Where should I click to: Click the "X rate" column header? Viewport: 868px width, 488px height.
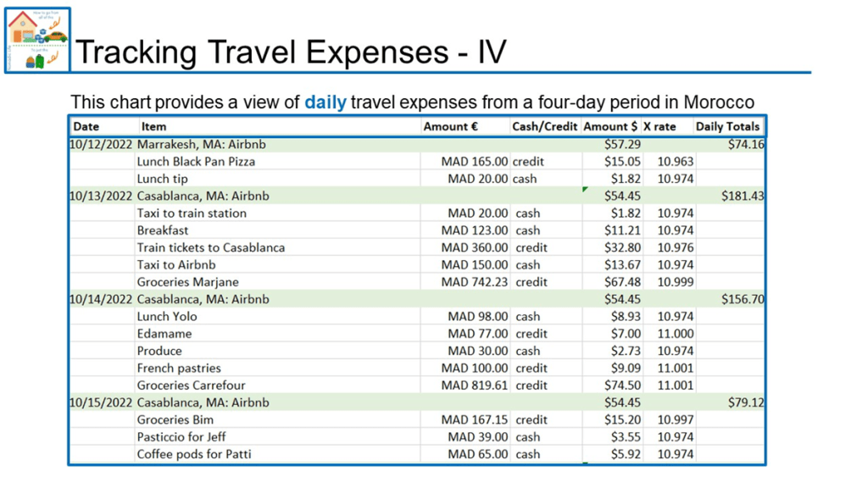(659, 126)
